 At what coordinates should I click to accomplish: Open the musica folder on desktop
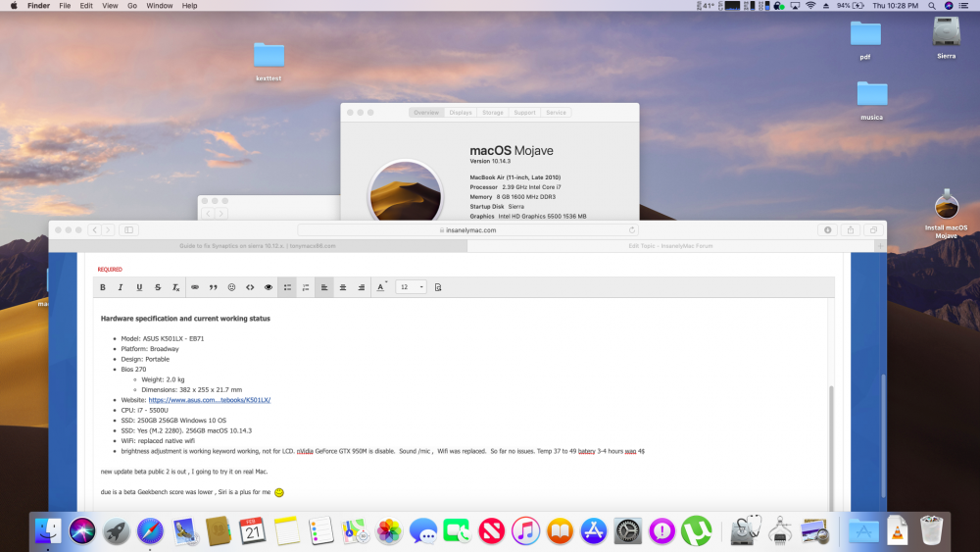click(872, 100)
